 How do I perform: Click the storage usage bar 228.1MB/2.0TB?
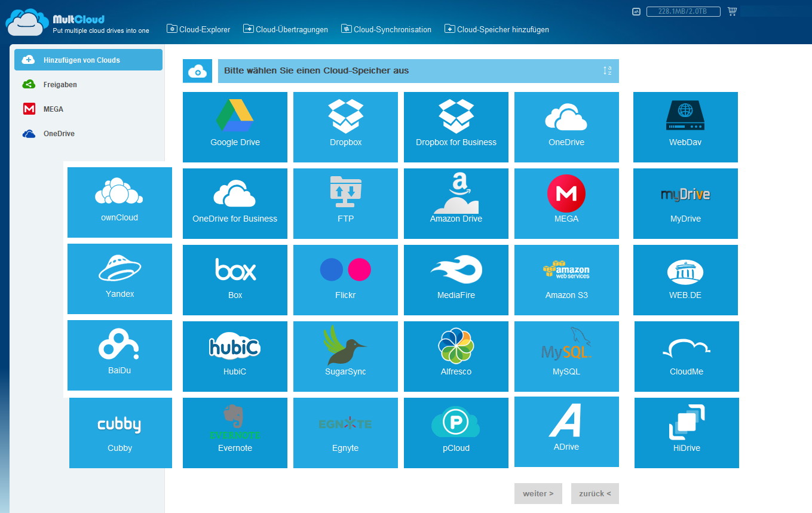click(x=683, y=11)
